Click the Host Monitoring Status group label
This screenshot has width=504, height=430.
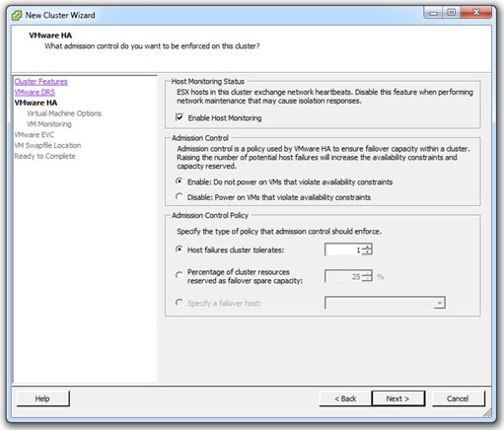(208, 81)
